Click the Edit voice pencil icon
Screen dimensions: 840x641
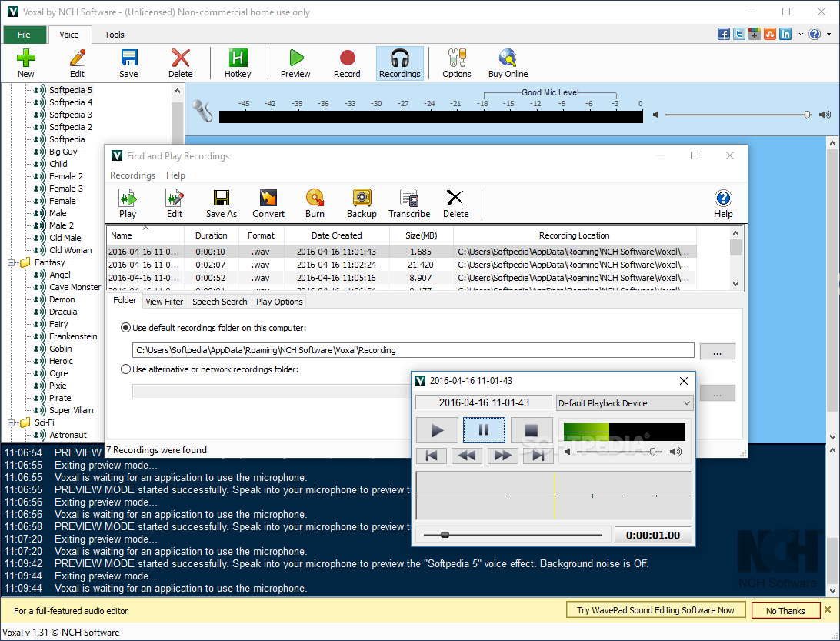[x=77, y=63]
